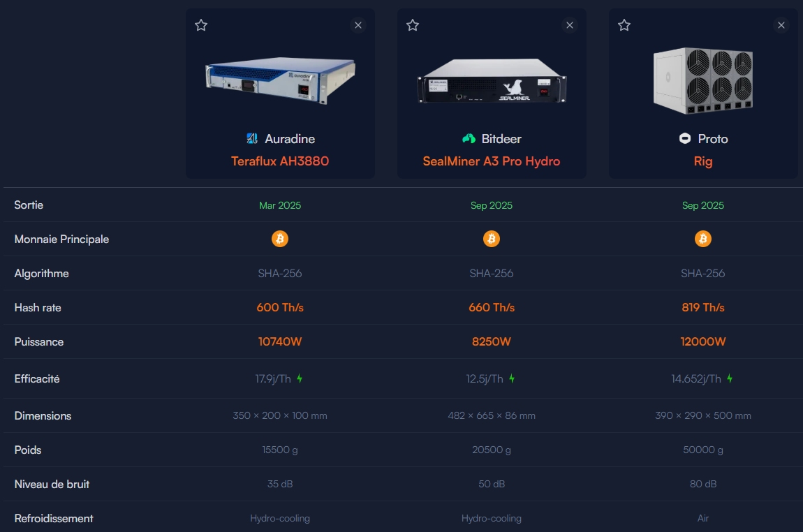Click the green efficiency bolt beside 17.9j/Th

(300, 378)
